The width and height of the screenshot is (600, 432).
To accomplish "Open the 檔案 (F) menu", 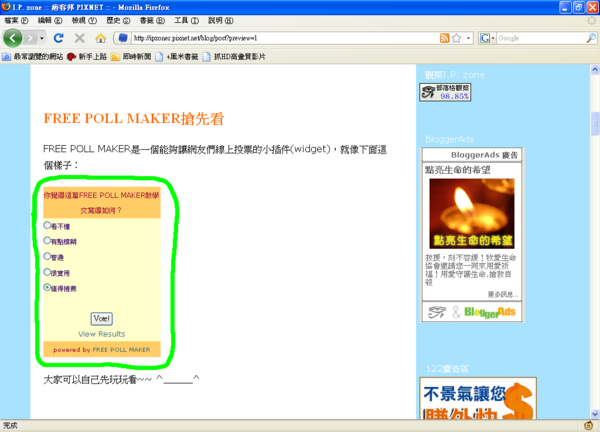I will 16,20.
